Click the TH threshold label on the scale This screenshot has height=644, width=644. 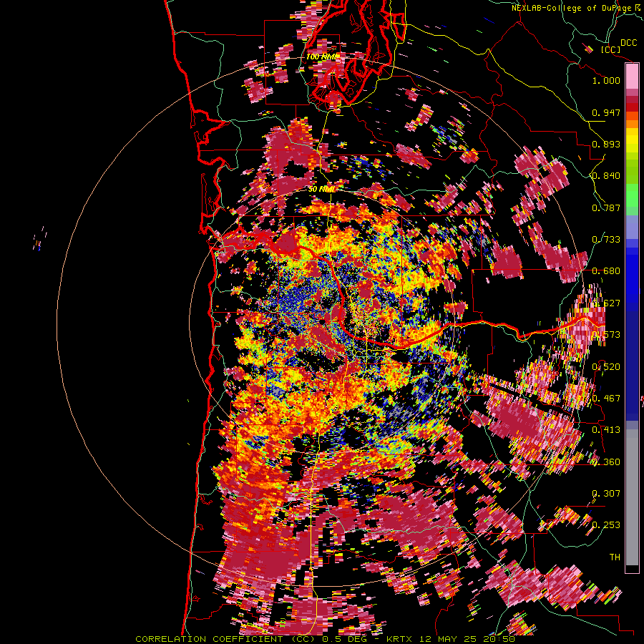click(615, 557)
